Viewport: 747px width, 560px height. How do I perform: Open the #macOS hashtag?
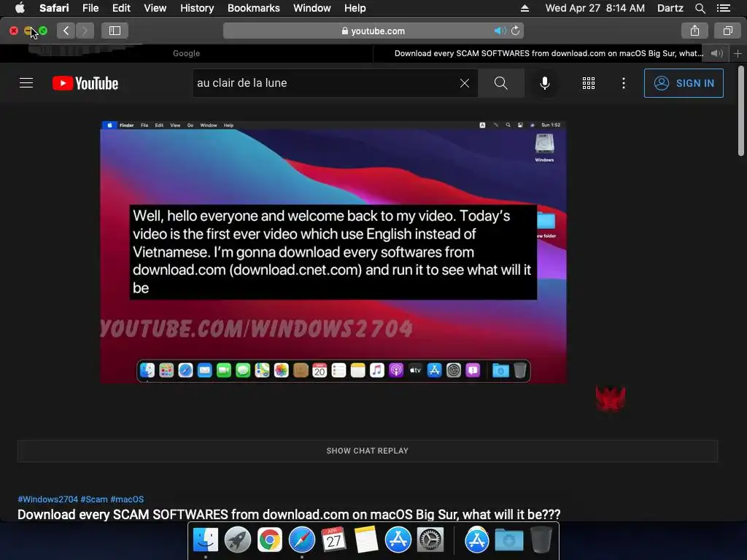[x=127, y=499]
